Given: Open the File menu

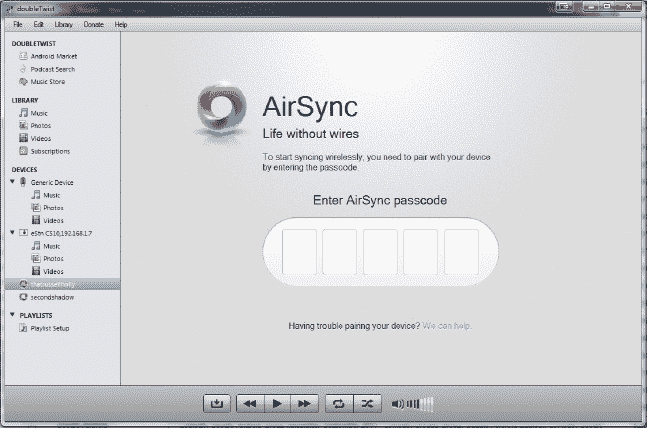Looking at the screenshot, I should [x=18, y=24].
